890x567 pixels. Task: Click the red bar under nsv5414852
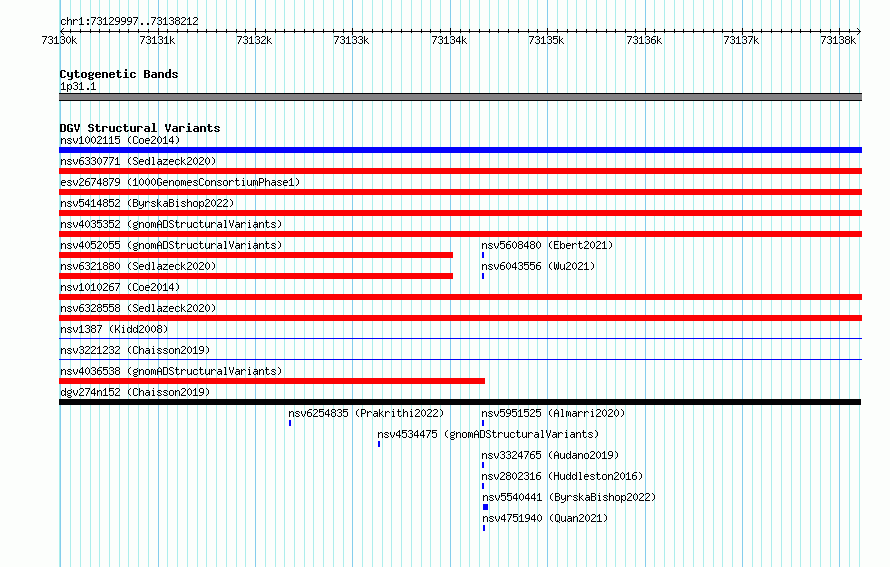(x=460, y=213)
